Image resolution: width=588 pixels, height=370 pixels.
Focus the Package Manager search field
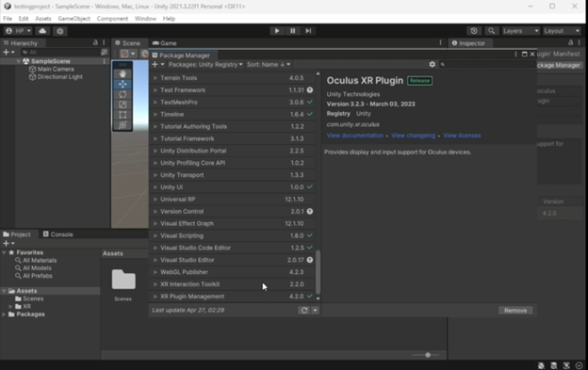tap(487, 64)
